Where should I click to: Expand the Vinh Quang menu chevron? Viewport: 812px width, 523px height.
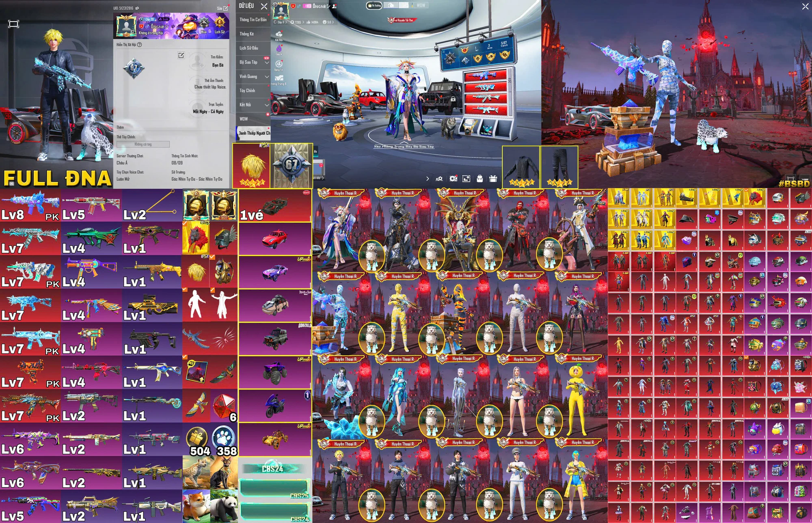click(x=267, y=76)
